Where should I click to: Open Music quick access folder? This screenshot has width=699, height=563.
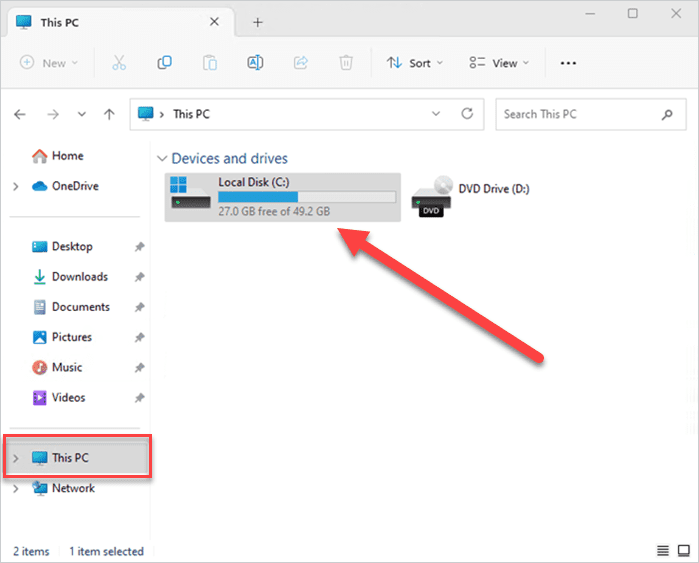pos(57,367)
